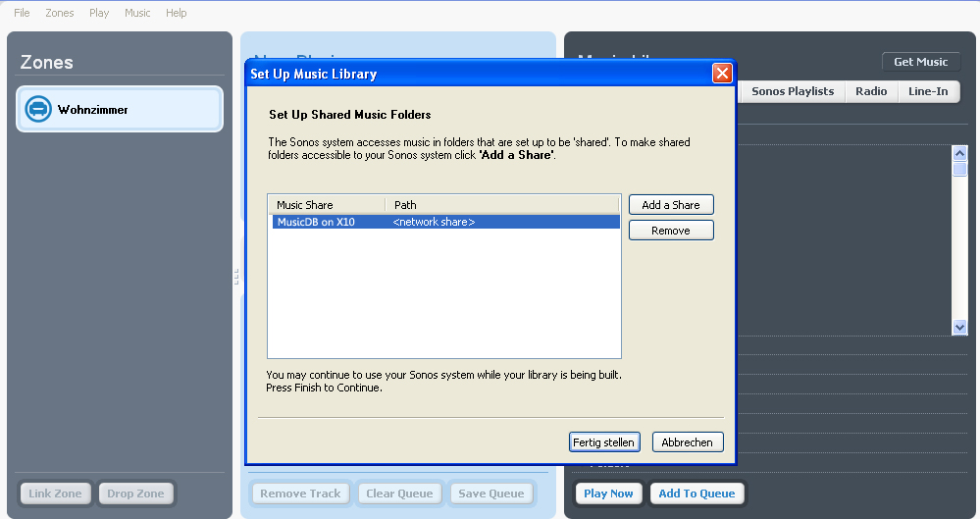Remove the selected music share

[x=671, y=231]
